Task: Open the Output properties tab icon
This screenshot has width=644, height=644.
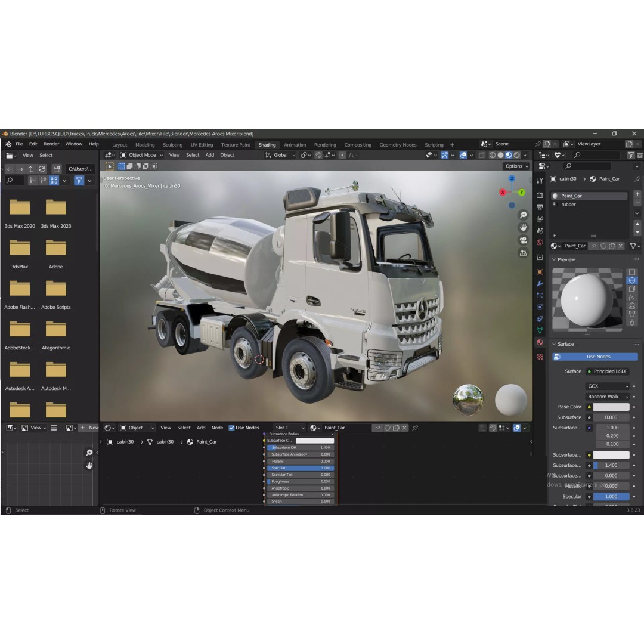Action: (x=540, y=207)
